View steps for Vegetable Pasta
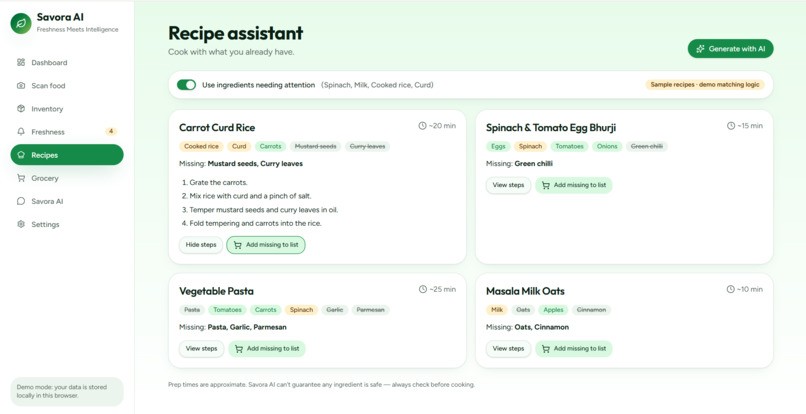This screenshot has width=806, height=414. [x=202, y=349]
